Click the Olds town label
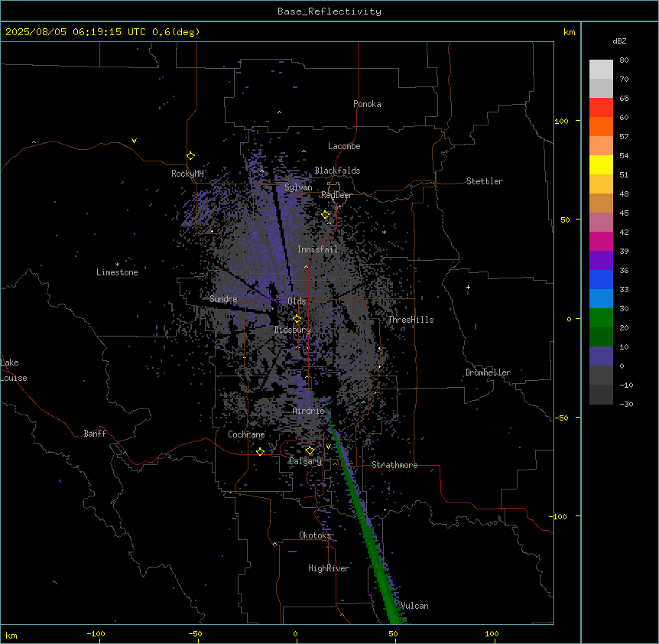This screenshot has width=659, height=644. pyautogui.click(x=297, y=301)
